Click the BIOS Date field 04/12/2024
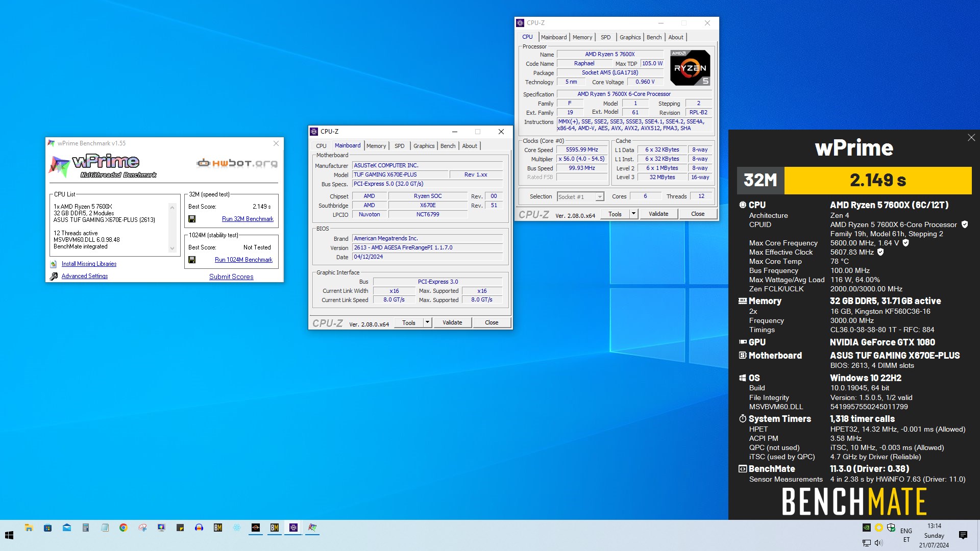This screenshot has width=980, height=551. click(428, 257)
